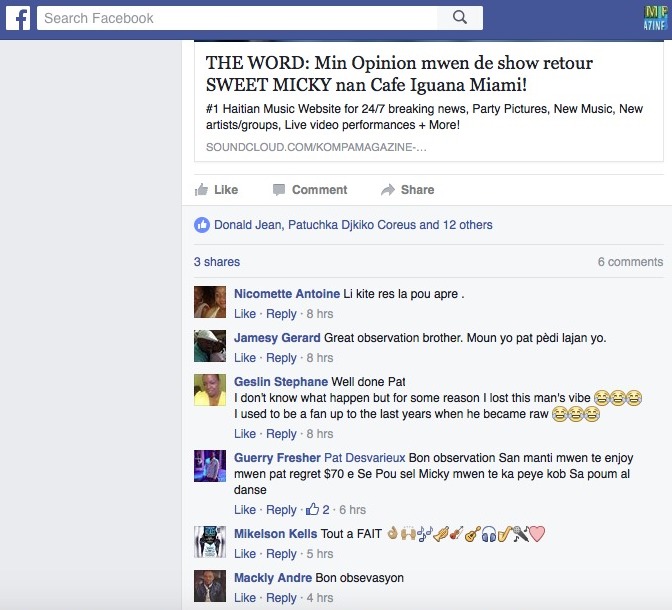Like Mackly Andre's comment
Viewport: 672px width, 610px height.
245,598
